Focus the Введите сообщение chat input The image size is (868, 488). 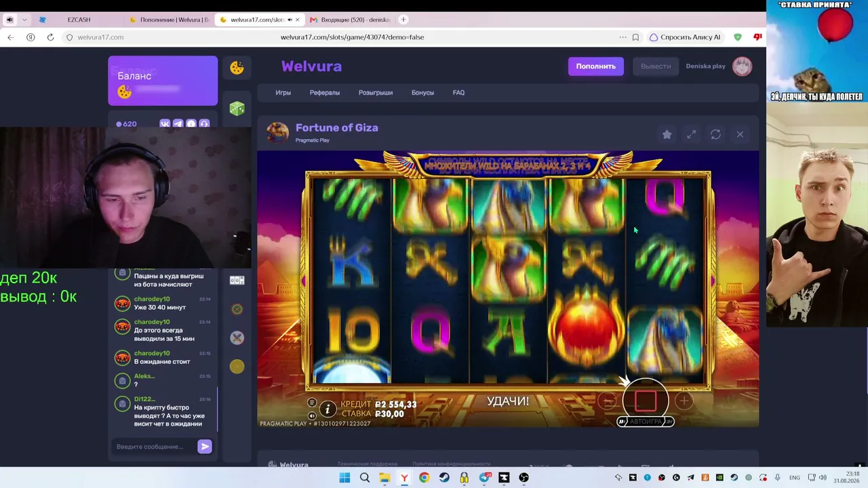[x=155, y=447]
